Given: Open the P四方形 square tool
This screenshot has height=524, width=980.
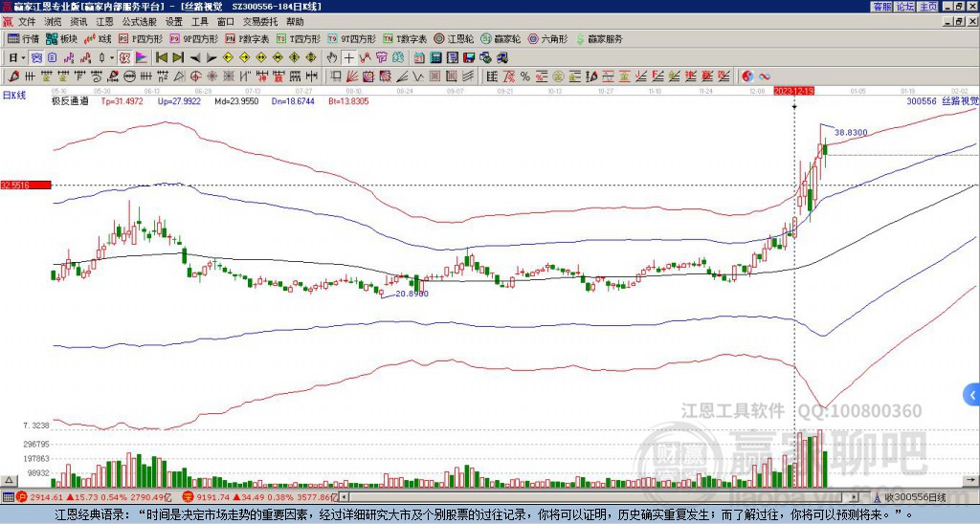Looking at the screenshot, I should pos(142,38).
